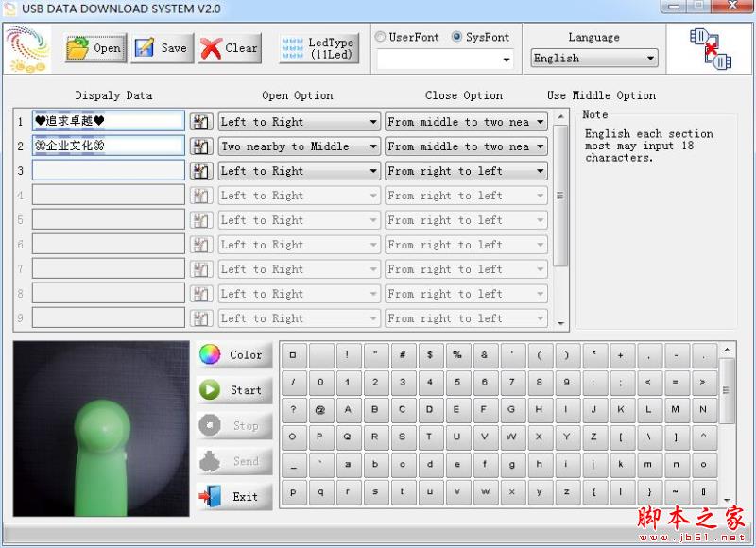Click the Exit button
This screenshot has width=756, height=548.
[x=234, y=496]
